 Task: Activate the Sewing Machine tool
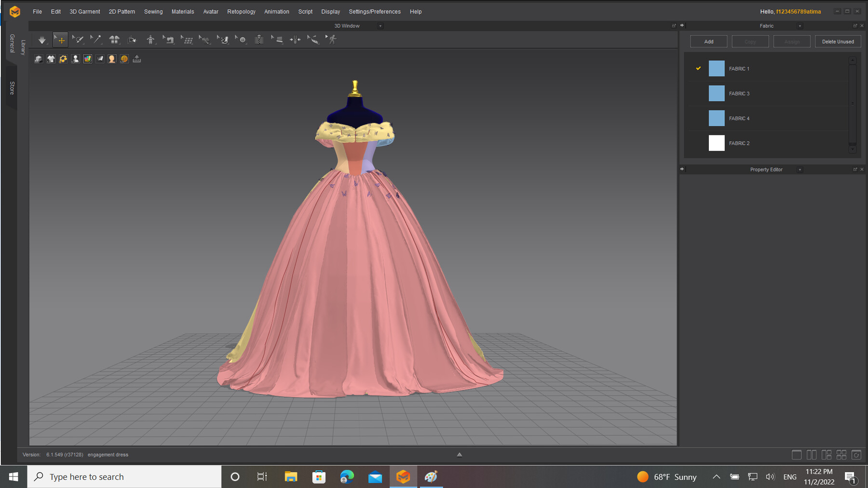click(169, 40)
